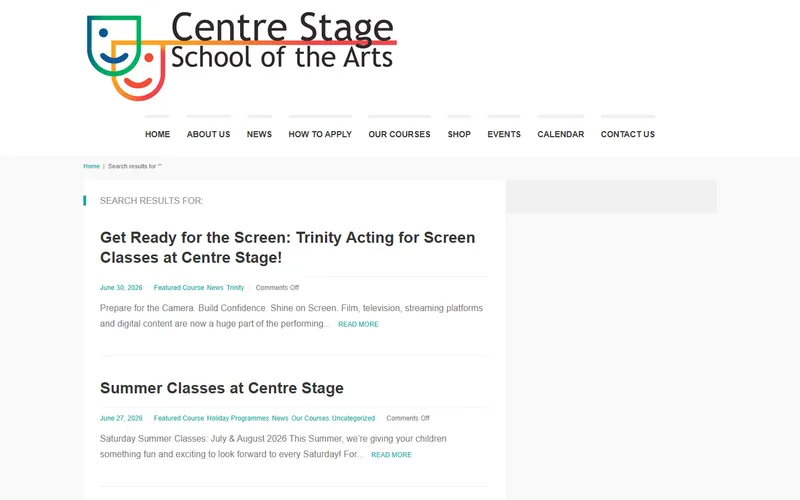This screenshot has width=800, height=500.
Task: Visit the Shop page
Action: 459,134
